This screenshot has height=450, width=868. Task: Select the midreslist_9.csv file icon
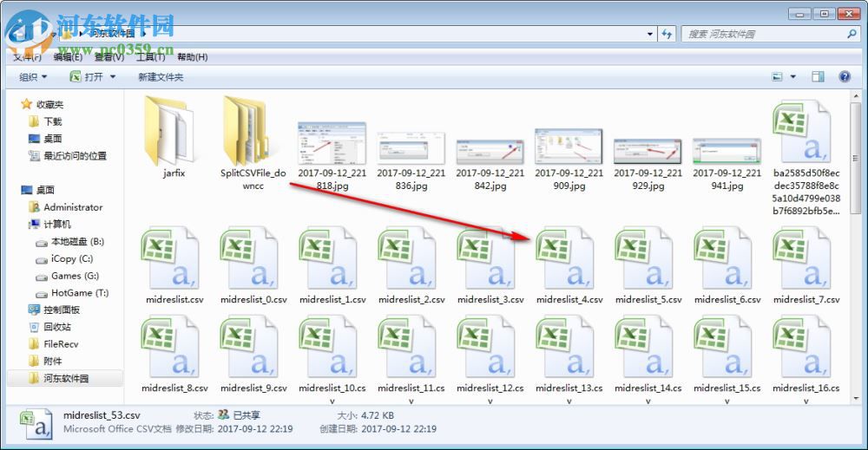249,347
